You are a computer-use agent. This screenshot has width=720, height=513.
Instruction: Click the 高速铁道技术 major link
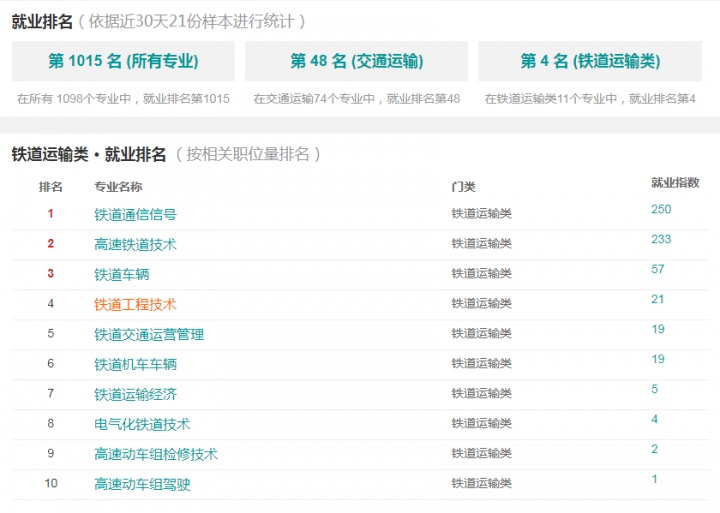pyautogui.click(x=135, y=244)
